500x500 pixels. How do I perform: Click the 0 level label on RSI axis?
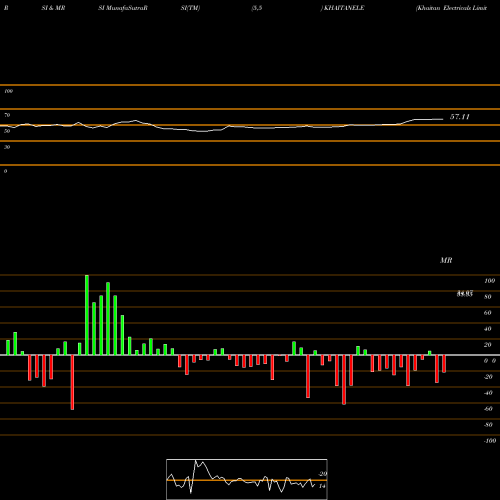[5, 171]
